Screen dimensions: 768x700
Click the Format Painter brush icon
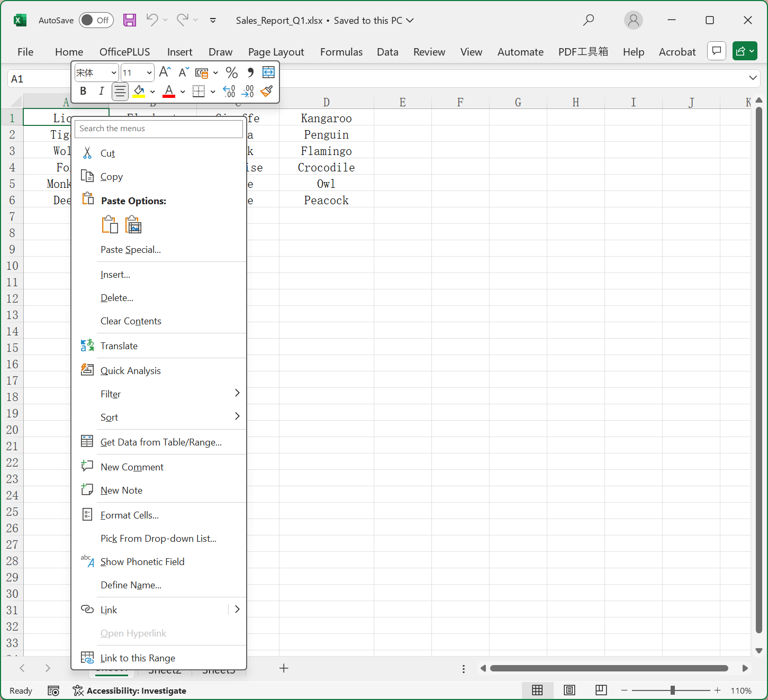pyautogui.click(x=267, y=92)
